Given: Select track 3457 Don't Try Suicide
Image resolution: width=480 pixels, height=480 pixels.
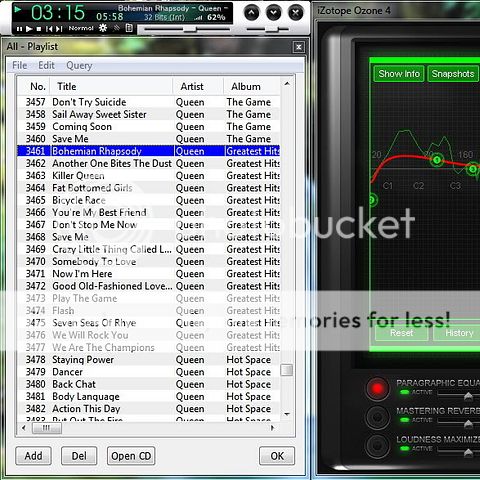Looking at the screenshot, I should [x=149, y=102].
